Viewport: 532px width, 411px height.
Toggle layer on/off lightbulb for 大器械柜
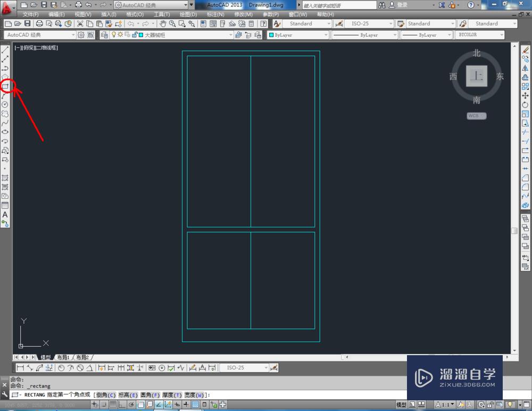click(x=114, y=35)
